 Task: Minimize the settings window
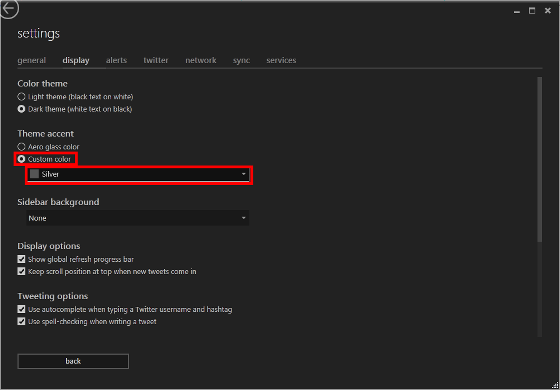[x=516, y=11]
